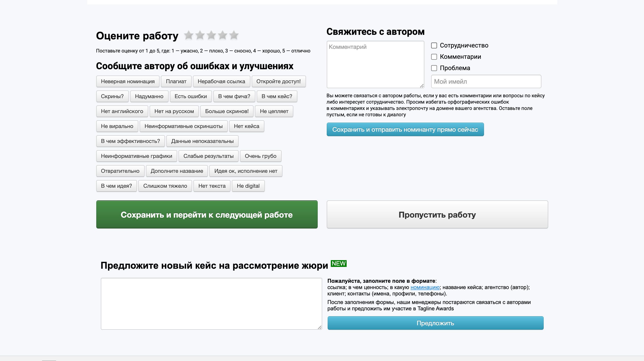Click Сохранить и перейти к следующей работе

[x=207, y=214]
